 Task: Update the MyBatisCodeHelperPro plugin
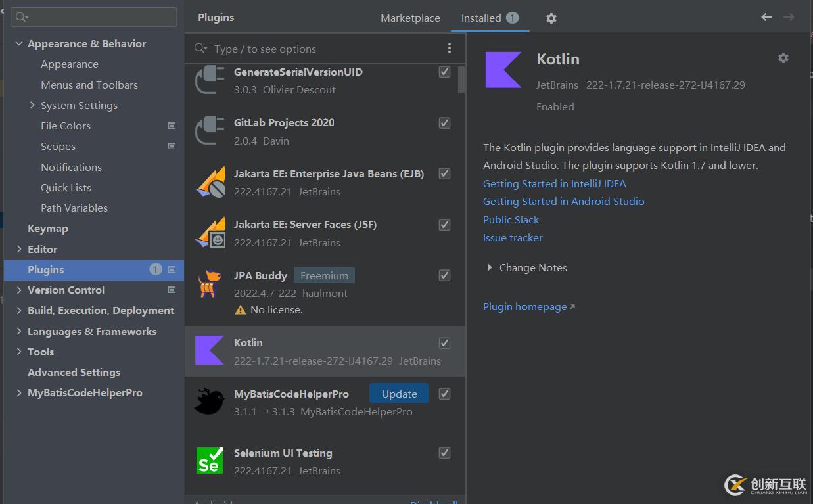(399, 394)
